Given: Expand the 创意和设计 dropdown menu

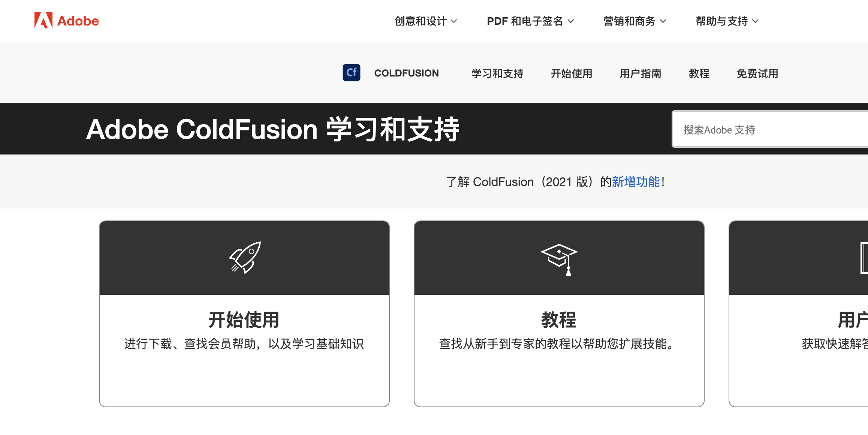Looking at the screenshot, I should coord(426,21).
